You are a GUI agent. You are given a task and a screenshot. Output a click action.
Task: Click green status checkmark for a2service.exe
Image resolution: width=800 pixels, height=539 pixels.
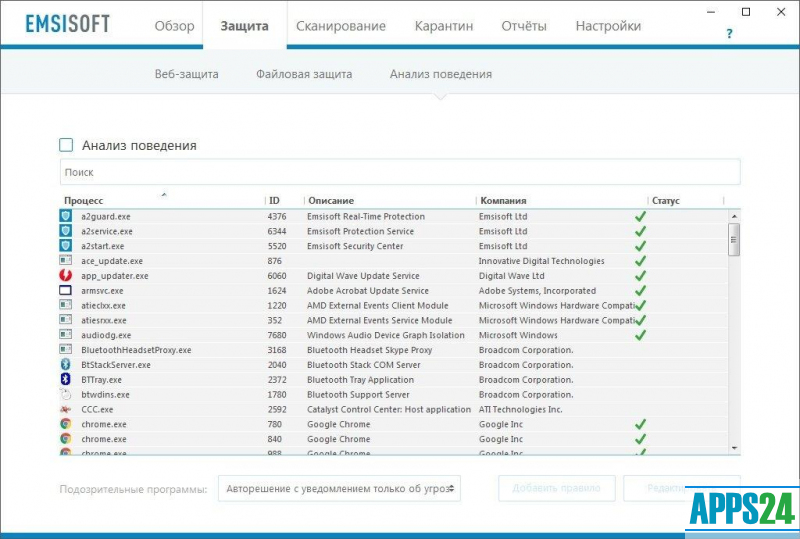click(640, 231)
